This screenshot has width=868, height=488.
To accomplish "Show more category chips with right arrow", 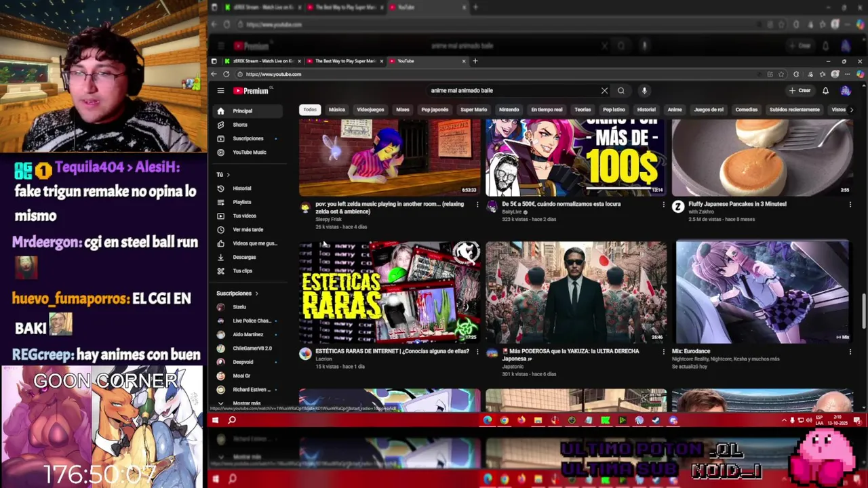I will click(x=851, y=110).
